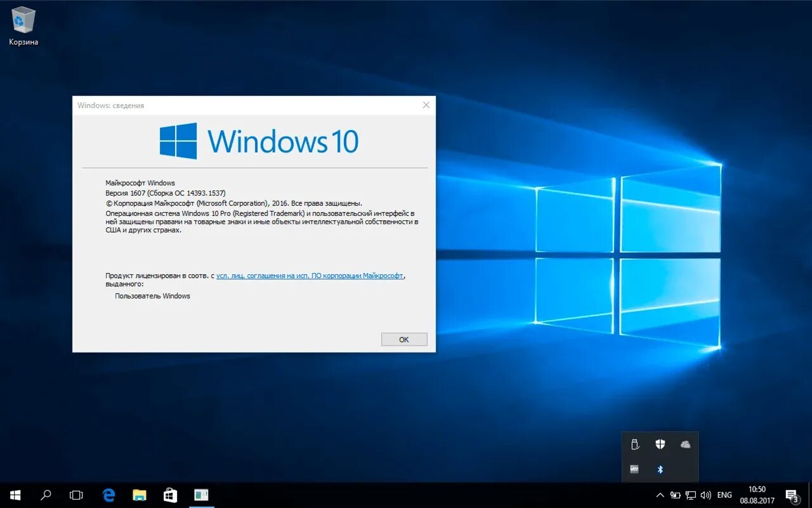Open volume speaker icon
The image size is (812, 508).
(x=706, y=495)
